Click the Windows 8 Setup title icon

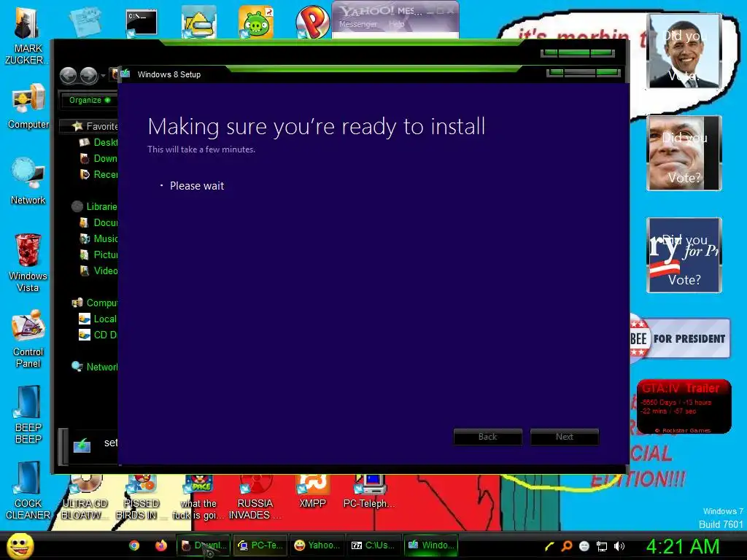(125, 74)
